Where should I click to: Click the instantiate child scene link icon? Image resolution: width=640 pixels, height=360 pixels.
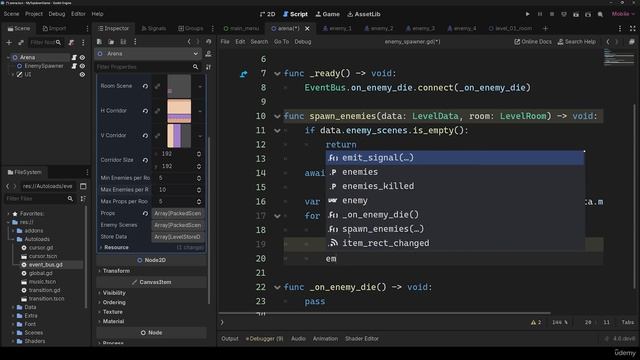click(x=21, y=42)
